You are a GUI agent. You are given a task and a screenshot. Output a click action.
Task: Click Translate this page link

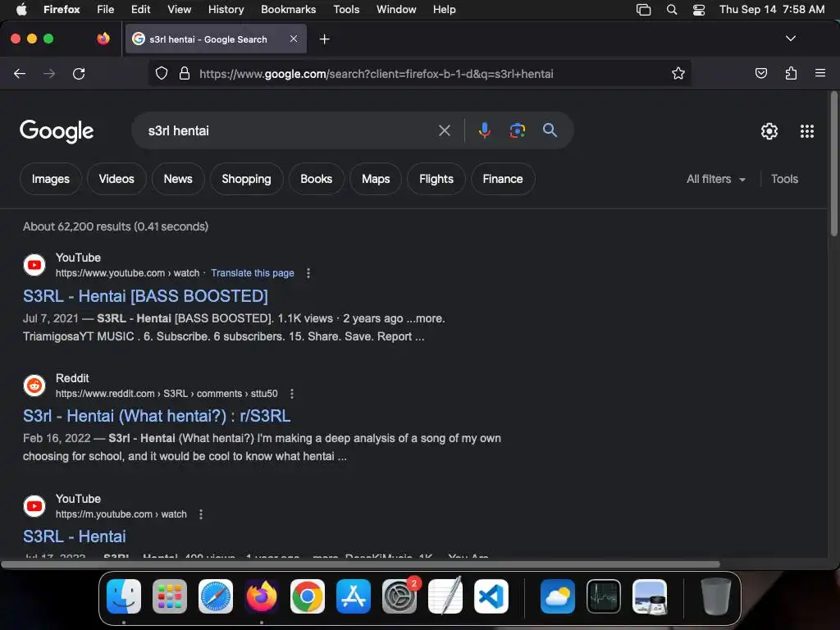pos(253,273)
